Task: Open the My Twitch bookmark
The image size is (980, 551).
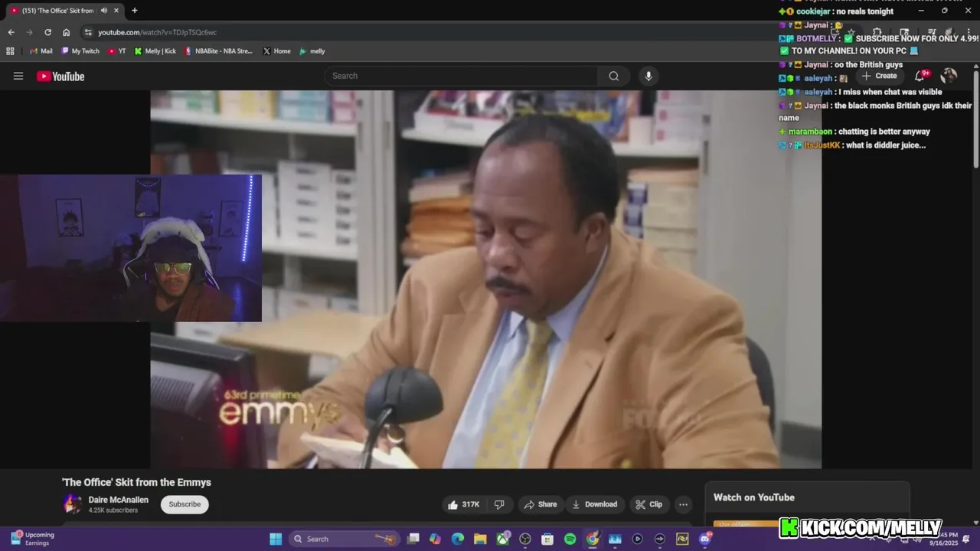Action: [80, 51]
